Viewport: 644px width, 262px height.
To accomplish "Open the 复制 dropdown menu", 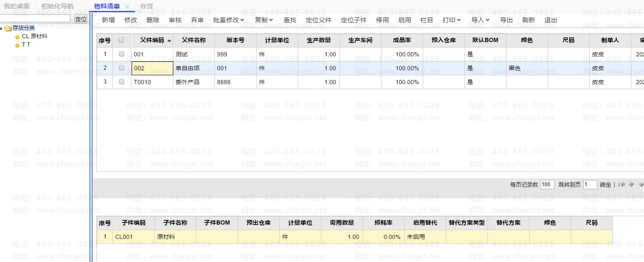I will coord(264,20).
